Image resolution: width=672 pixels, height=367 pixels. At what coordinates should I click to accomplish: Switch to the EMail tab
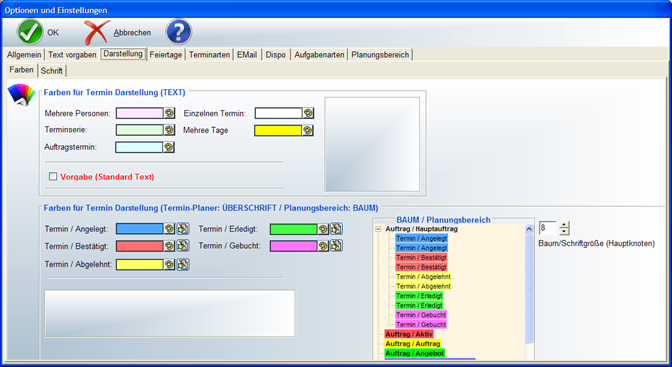(x=247, y=55)
